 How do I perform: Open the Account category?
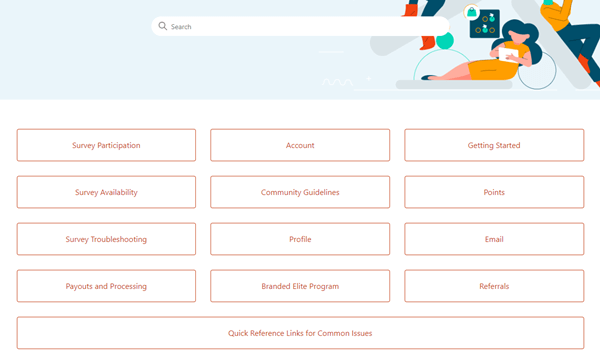300,145
